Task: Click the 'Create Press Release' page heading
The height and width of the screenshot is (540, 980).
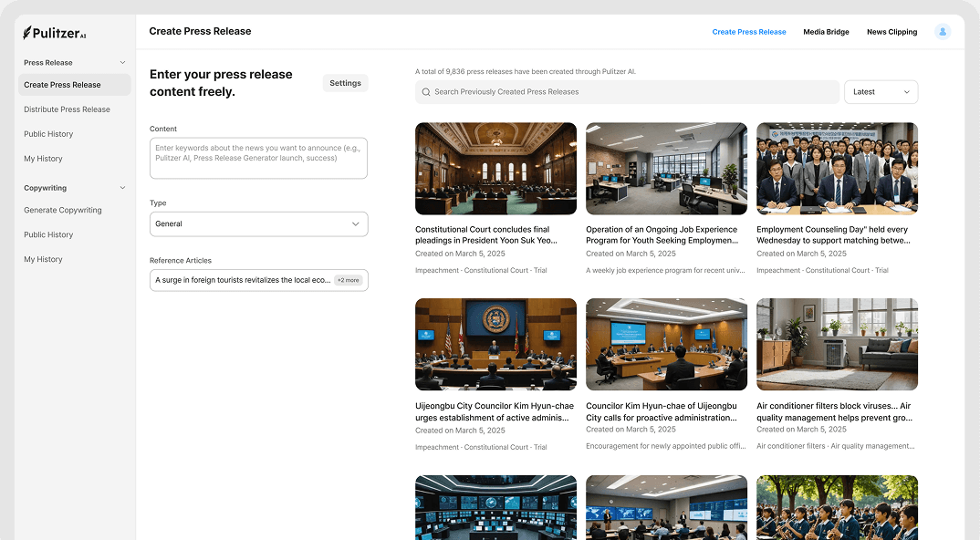Action: click(x=200, y=31)
